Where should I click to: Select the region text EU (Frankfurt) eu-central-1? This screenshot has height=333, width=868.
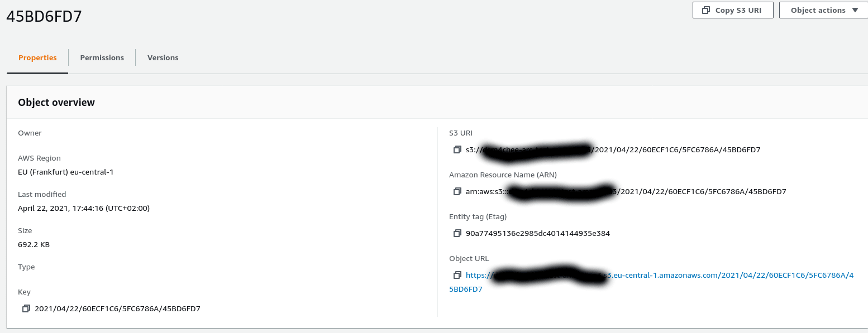[66, 172]
